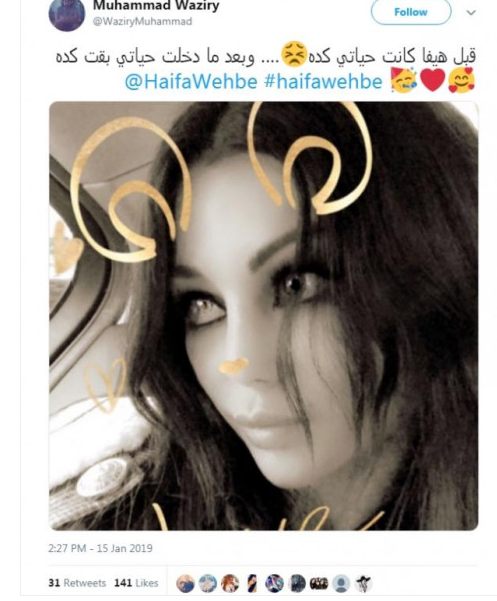Open first liker avatar after Likes count
This screenshot has width=497, height=601.
coord(185,584)
